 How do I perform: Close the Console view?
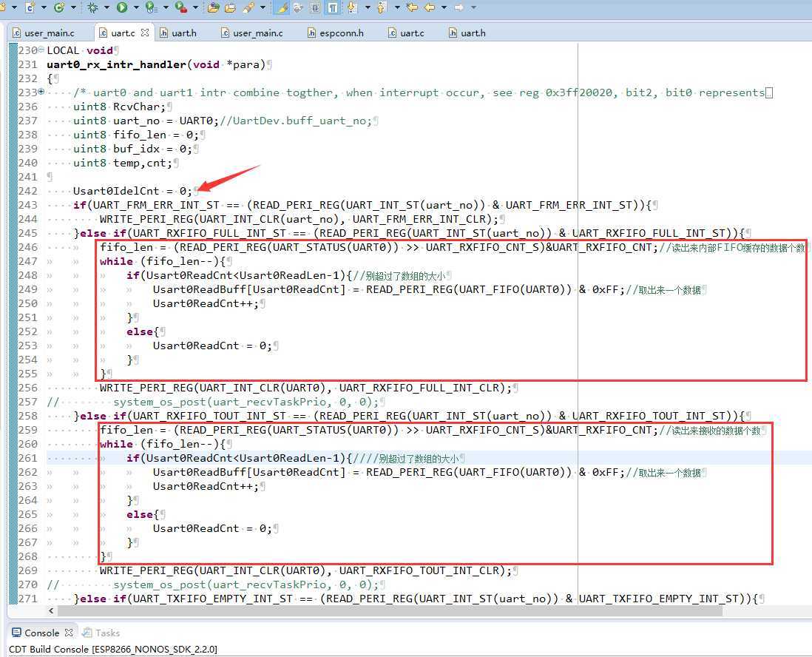pyautogui.click(x=69, y=632)
